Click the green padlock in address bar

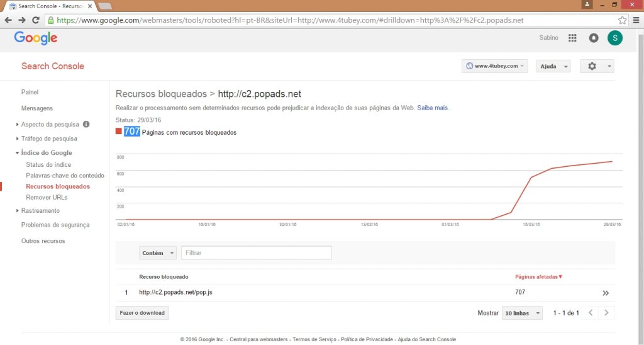[x=50, y=20]
